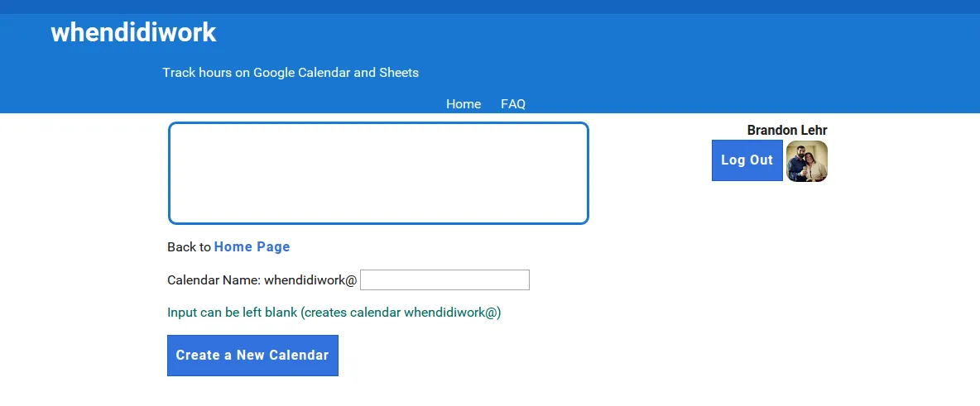Click the 'whendidiwork@' prefix before the input
The image size is (980, 406).
tap(310, 280)
